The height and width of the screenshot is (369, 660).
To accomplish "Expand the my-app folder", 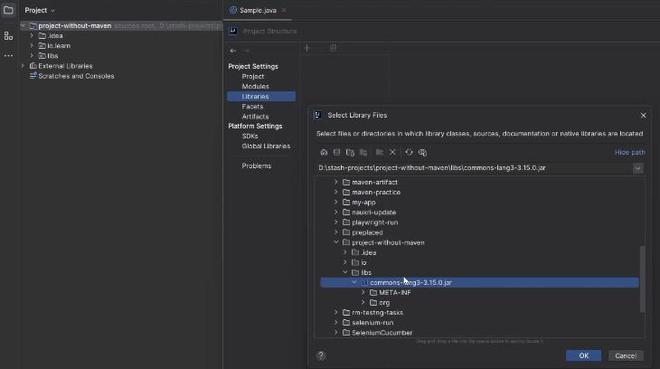I will coord(336,202).
